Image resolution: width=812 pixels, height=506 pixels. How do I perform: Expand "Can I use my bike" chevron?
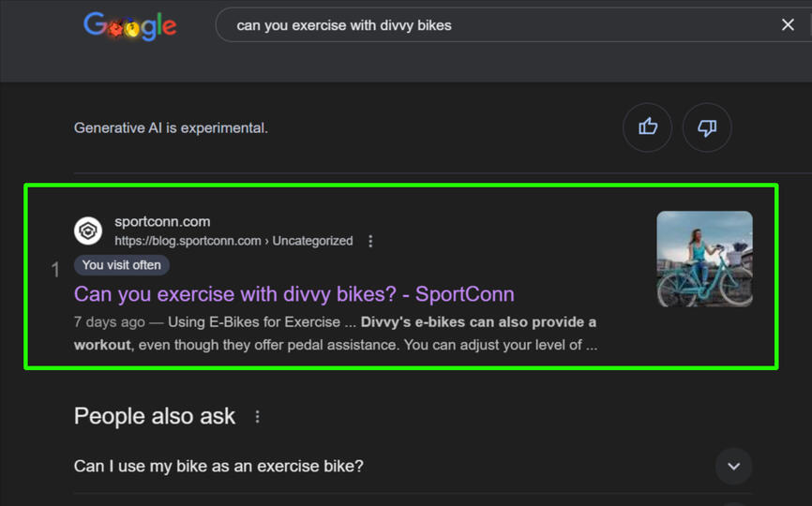tap(733, 466)
